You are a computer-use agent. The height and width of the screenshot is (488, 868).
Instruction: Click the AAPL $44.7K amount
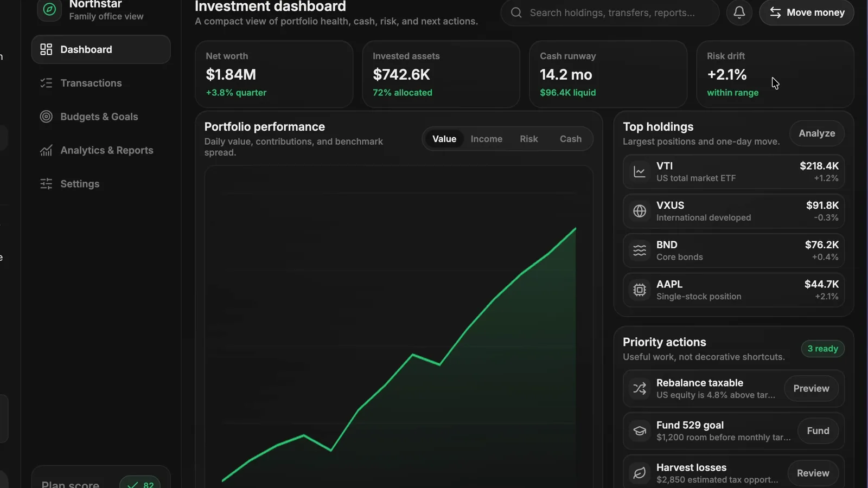[822, 284]
